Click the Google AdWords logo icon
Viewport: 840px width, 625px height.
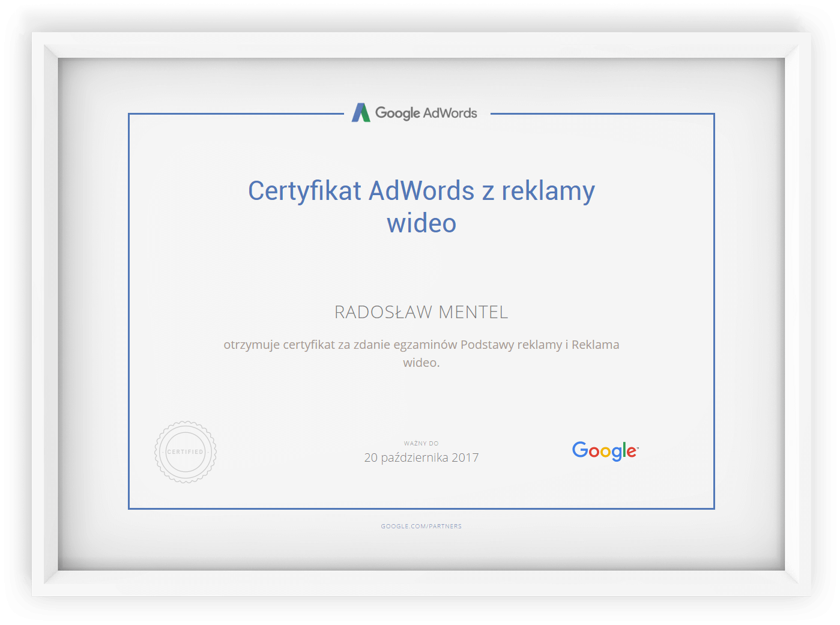click(361, 112)
